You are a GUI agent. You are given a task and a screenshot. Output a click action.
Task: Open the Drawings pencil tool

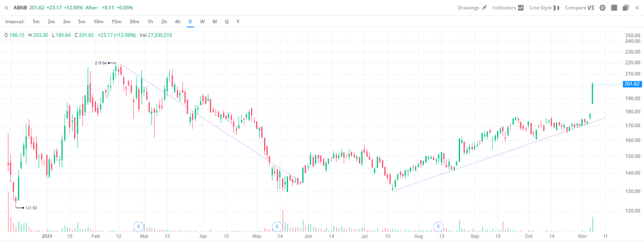pos(484,7)
